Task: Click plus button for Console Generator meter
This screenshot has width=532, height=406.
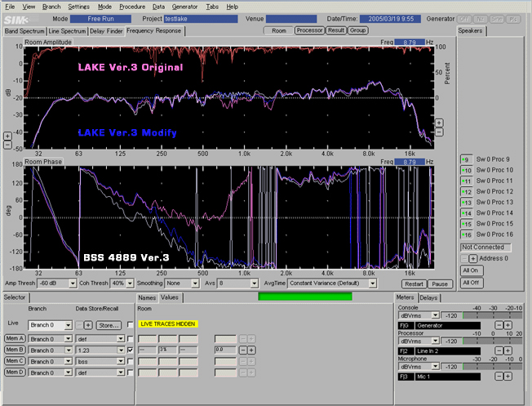Action: (x=508, y=325)
